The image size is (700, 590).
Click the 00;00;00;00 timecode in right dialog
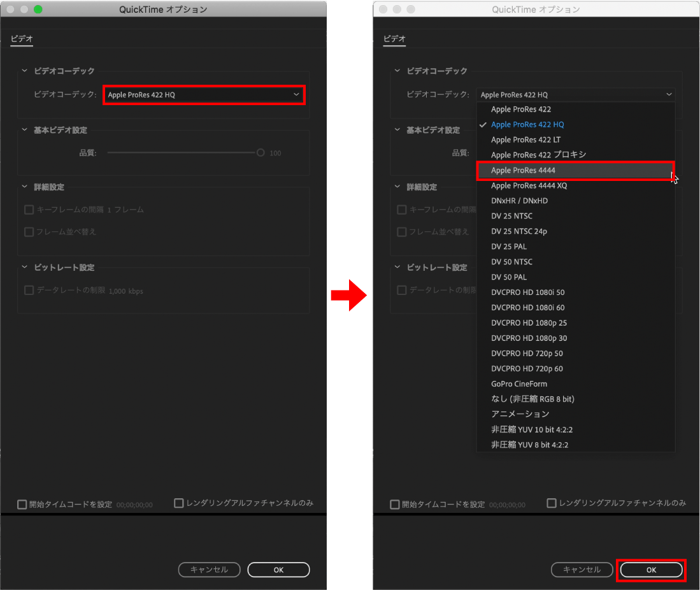507,505
